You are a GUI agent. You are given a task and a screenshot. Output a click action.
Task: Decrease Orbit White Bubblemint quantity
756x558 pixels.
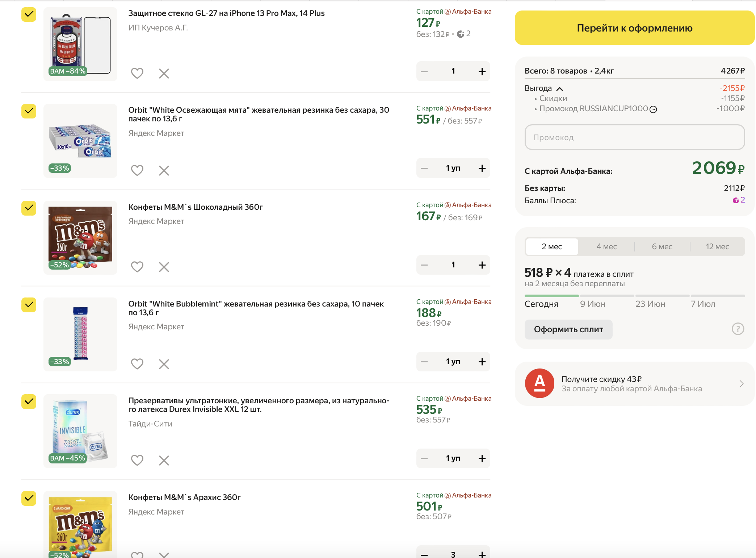[x=424, y=362]
